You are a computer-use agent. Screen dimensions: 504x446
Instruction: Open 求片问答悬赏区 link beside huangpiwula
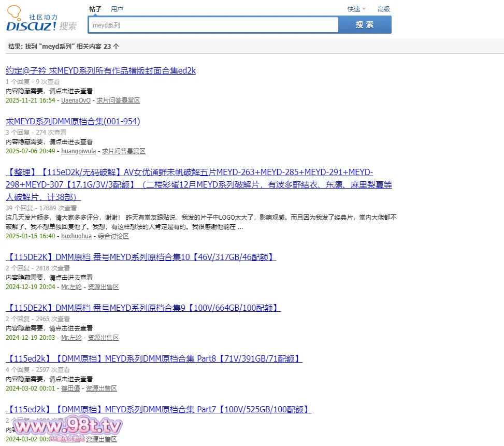pos(123,151)
